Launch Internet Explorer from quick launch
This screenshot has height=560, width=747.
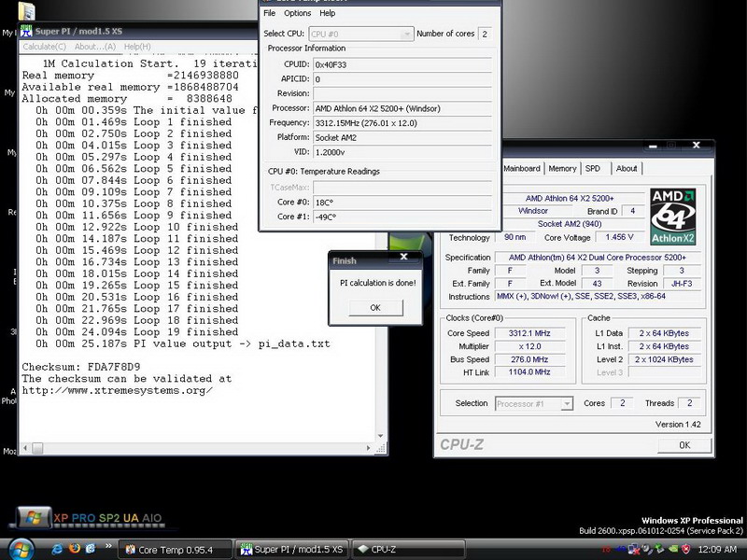pos(57,549)
